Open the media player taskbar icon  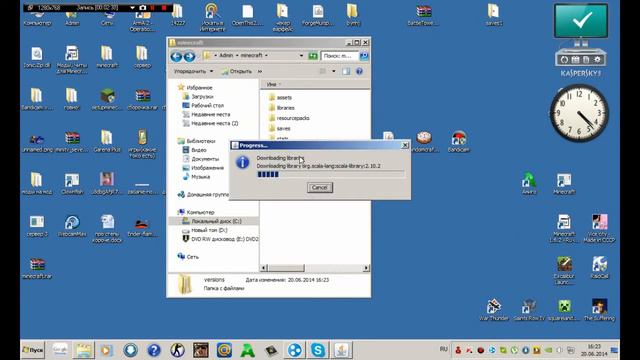pos(107,350)
